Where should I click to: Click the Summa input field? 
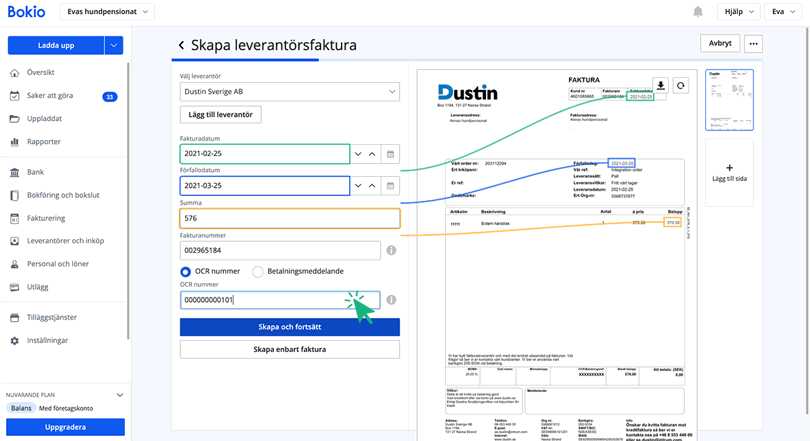click(x=290, y=218)
